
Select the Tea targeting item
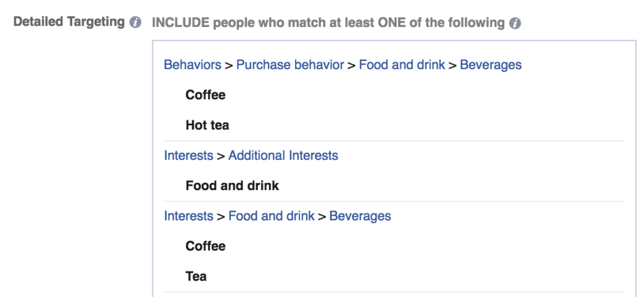pos(196,276)
